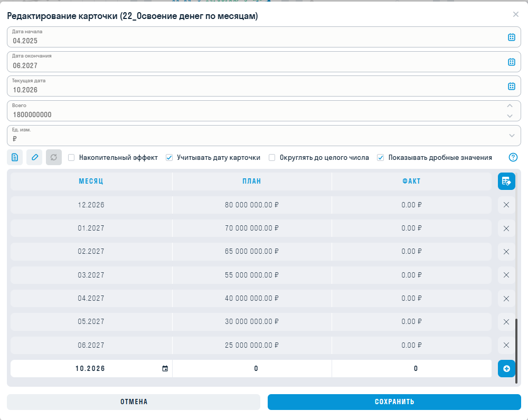Click the new row Факт input field
Viewport: 528px width, 420px height.
tap(411, 368)
